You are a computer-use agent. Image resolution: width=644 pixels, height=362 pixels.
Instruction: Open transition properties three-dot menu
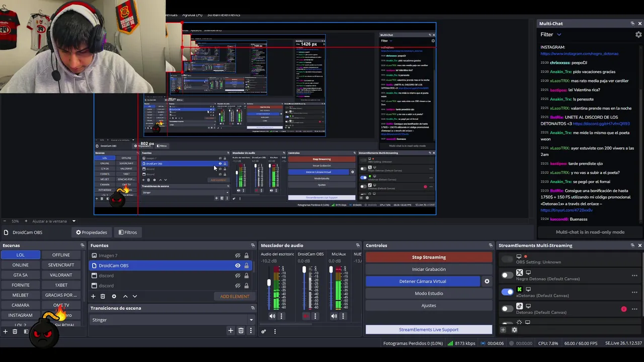tap(251, 330)
